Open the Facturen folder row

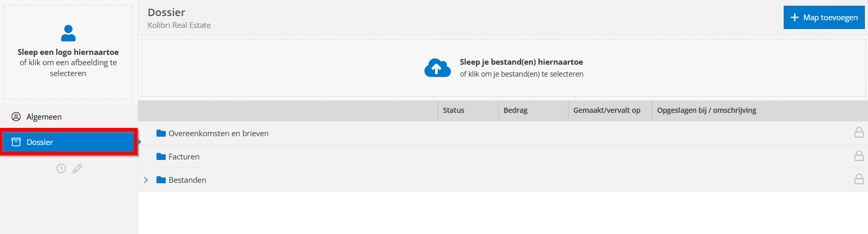184,157
